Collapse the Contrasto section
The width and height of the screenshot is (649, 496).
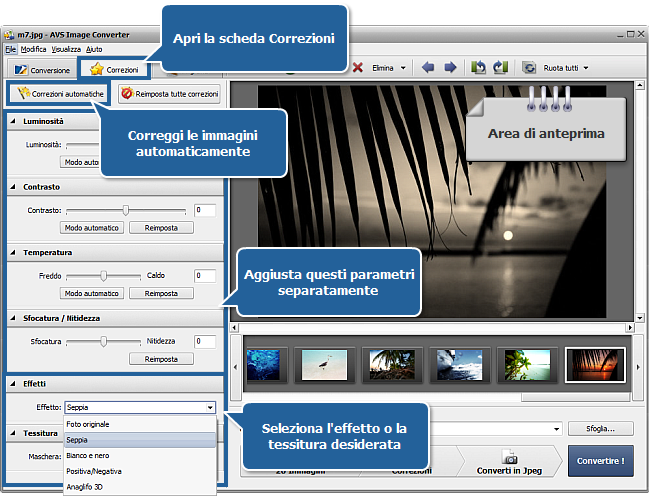(12, 187)
